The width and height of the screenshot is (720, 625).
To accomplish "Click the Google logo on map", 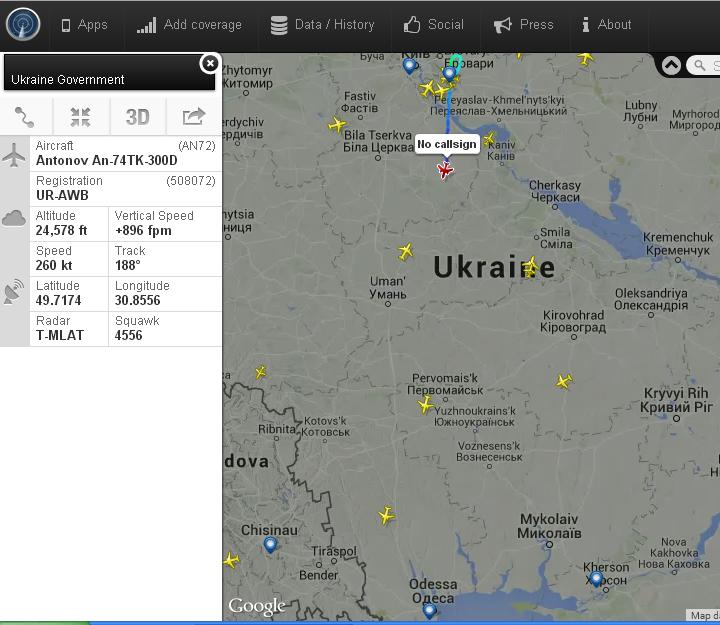I will (x=257, y=606).
